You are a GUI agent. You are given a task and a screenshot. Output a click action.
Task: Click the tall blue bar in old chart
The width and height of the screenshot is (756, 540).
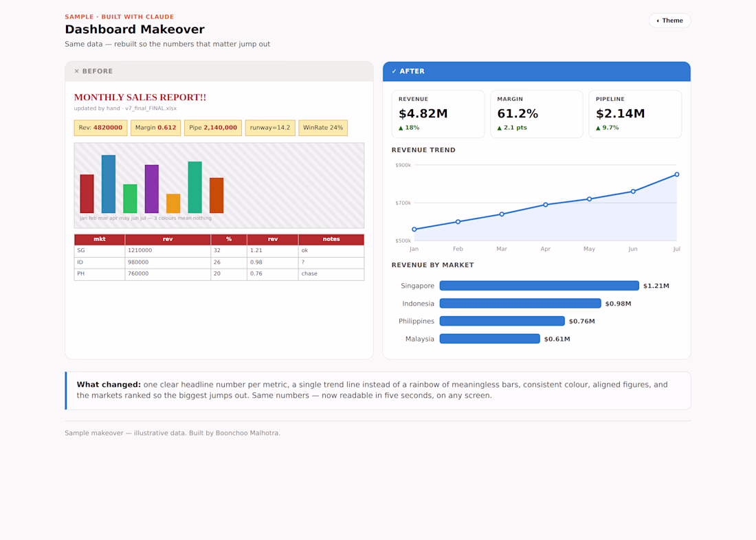pos(109,184)
